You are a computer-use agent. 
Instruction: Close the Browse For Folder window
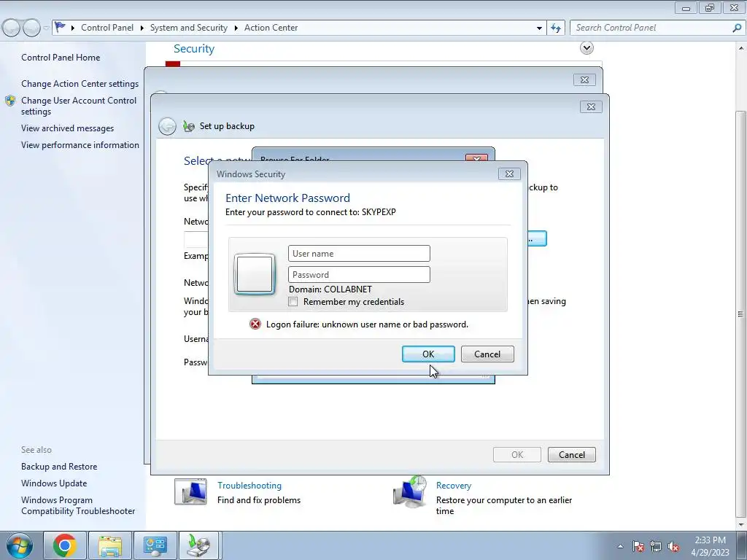(476, 158)
